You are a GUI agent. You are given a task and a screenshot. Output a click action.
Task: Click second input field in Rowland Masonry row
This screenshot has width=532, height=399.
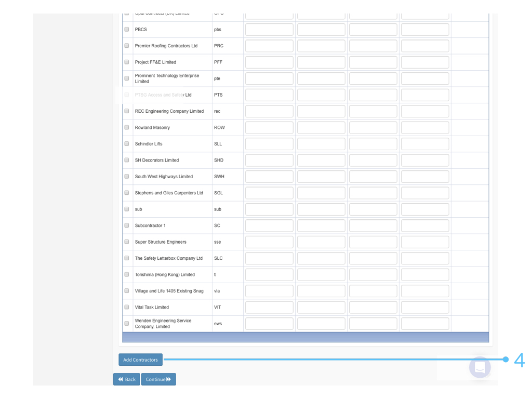click(321, 128)
